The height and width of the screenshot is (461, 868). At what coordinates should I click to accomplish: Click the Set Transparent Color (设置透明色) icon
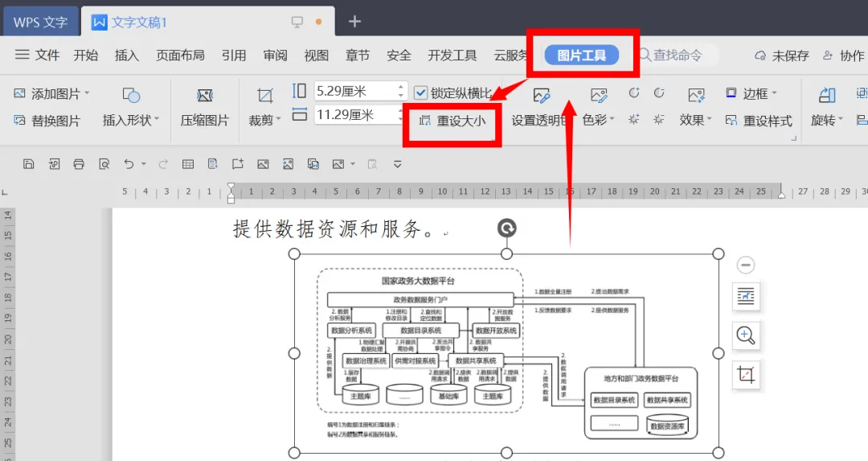coord(542,95)
